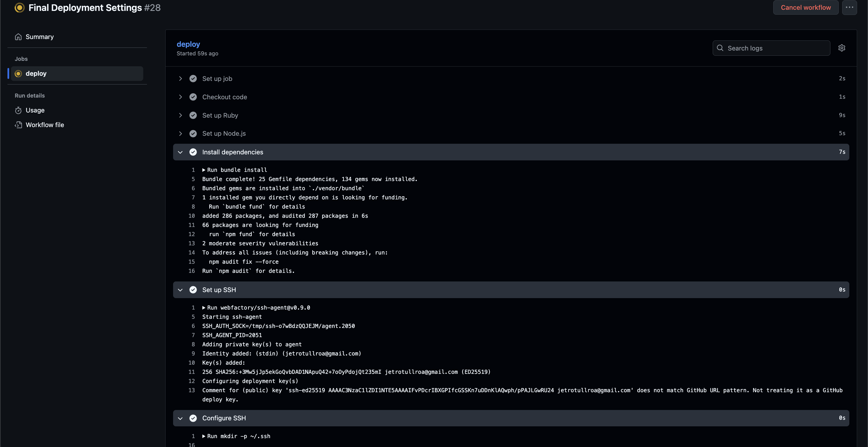Viewport: 868px width, 447px height.
Task: Click the status icon beside deploy in sidebar
Action: pyautogui.click(x=18, y=73)
